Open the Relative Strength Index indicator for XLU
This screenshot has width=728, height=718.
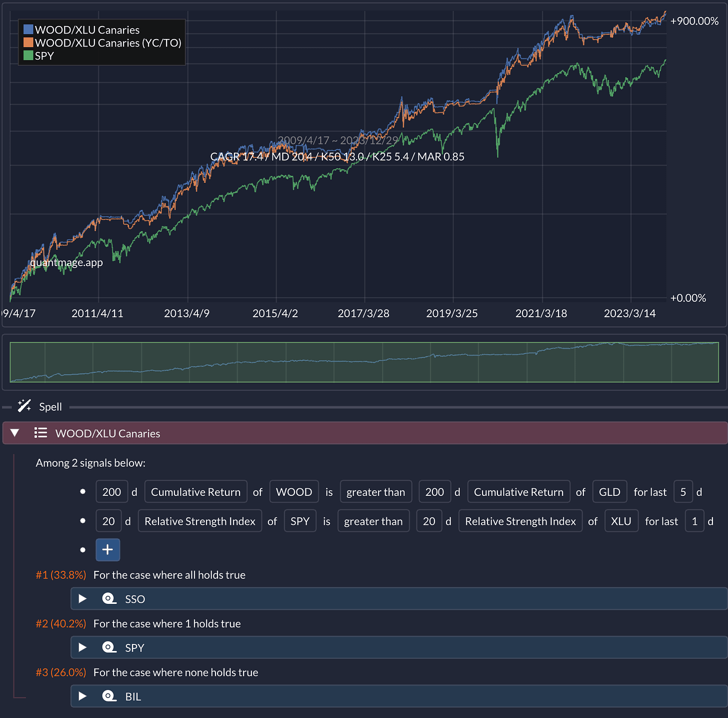[520, 521]
